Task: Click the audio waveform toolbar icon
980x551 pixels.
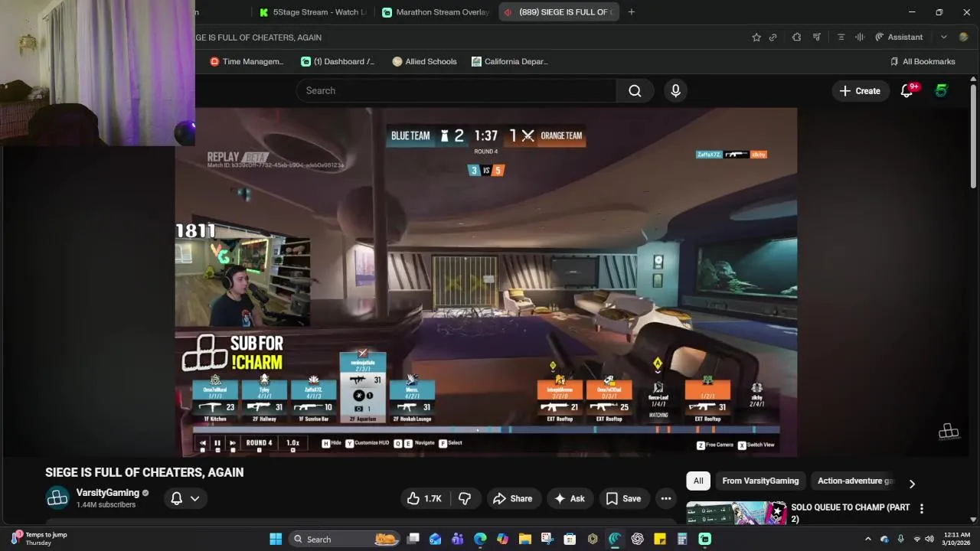Action: point(860,37)
